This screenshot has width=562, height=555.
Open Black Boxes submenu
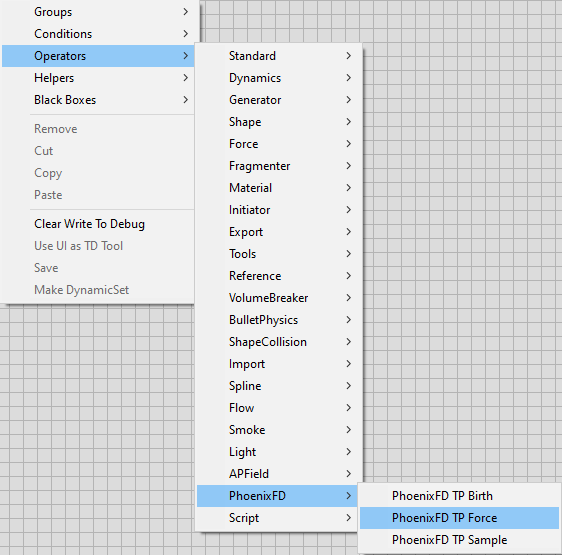coord(98,100)
